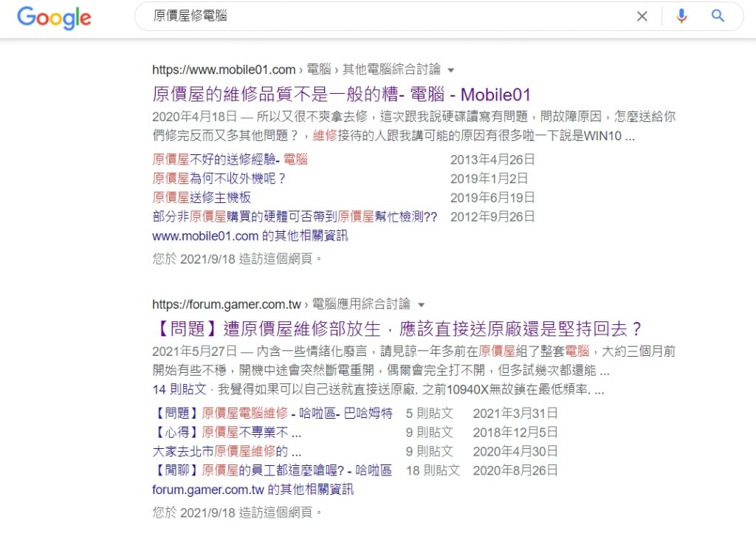Open sublink 【問題】原價屋電腦維修 - 哈啦區
This screenshot has height=542, width=756.
(272, 414)
